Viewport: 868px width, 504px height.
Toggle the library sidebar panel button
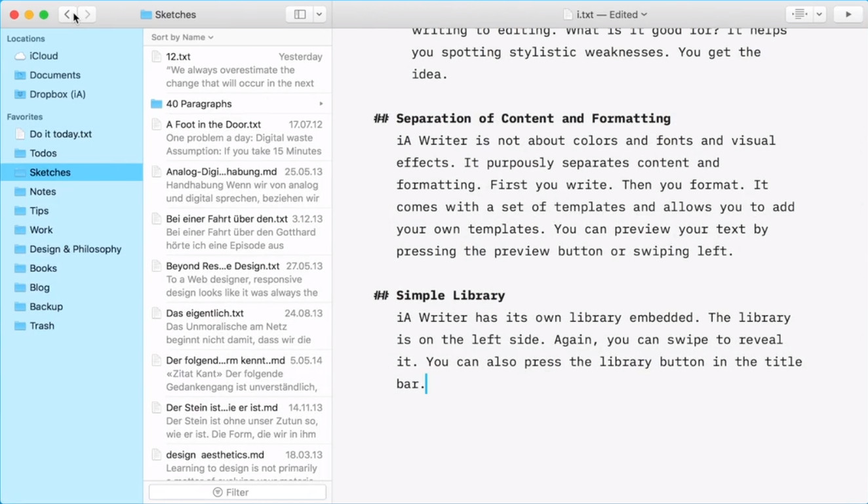point(300,14)
